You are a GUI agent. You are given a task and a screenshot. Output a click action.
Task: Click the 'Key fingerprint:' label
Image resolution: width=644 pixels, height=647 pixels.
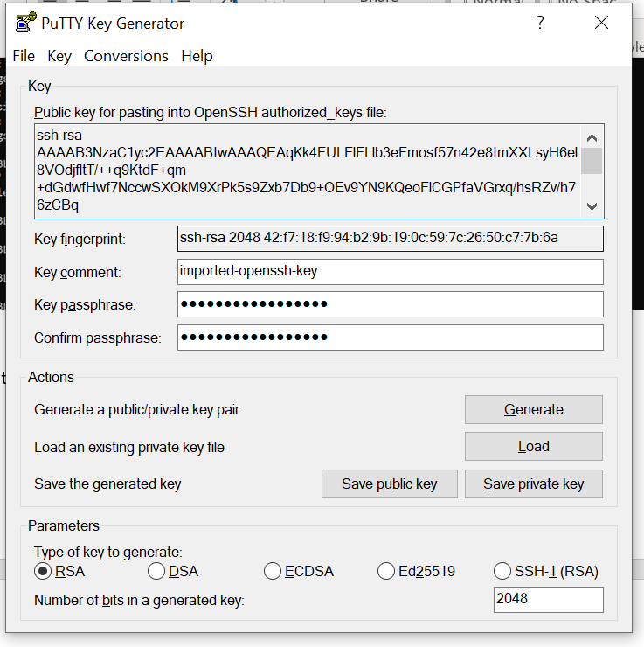coord(80,240)
